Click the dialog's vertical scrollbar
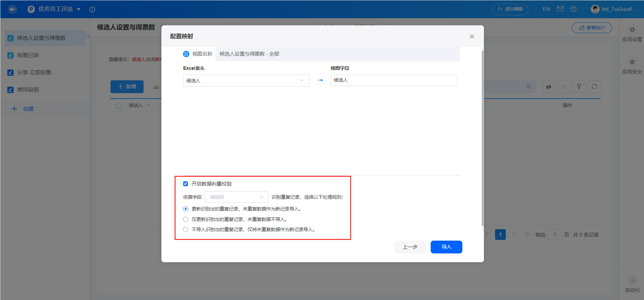This screenshot has width=644, height=300. (x=483, y=138)
